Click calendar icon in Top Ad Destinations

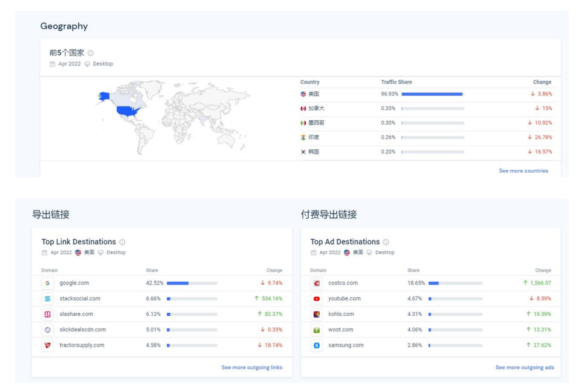[313, 253]
